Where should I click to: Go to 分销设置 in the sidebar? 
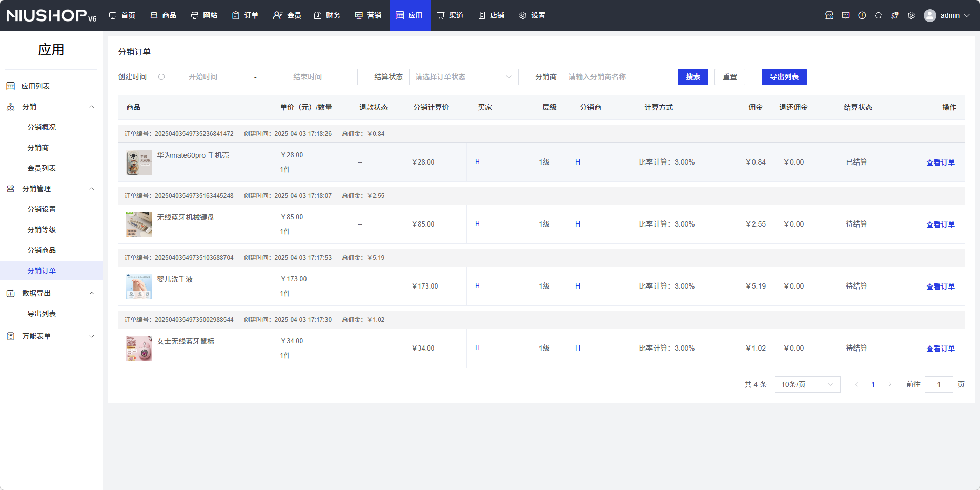tap(42, 209)
